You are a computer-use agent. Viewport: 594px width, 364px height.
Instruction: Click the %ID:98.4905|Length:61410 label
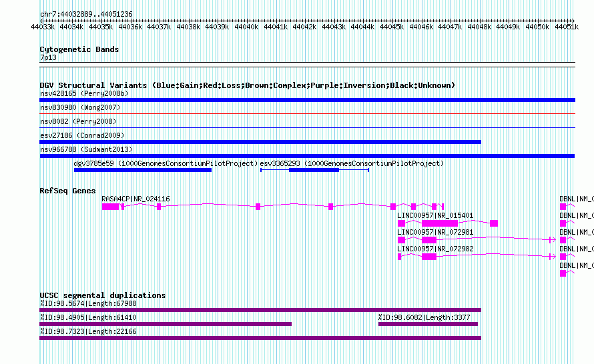pyautogui.click(x=88, y=317)
